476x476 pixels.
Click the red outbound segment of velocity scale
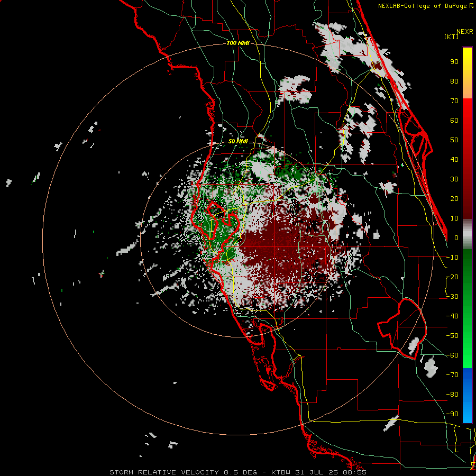pyautogui.click(x=467, y=159)
